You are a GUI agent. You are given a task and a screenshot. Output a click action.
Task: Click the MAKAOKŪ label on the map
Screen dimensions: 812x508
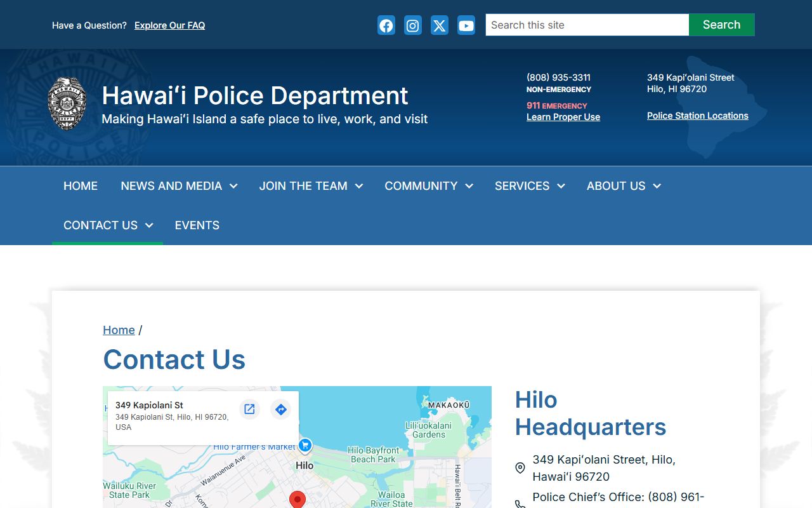click(x=449, y=405)
